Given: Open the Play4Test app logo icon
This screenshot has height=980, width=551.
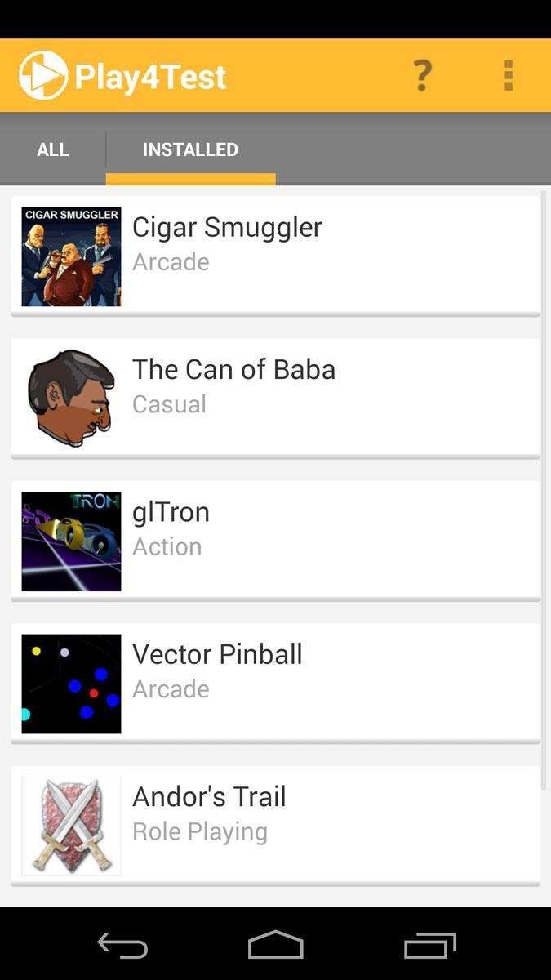Looking at the screenshot, I should pos(42,74).
